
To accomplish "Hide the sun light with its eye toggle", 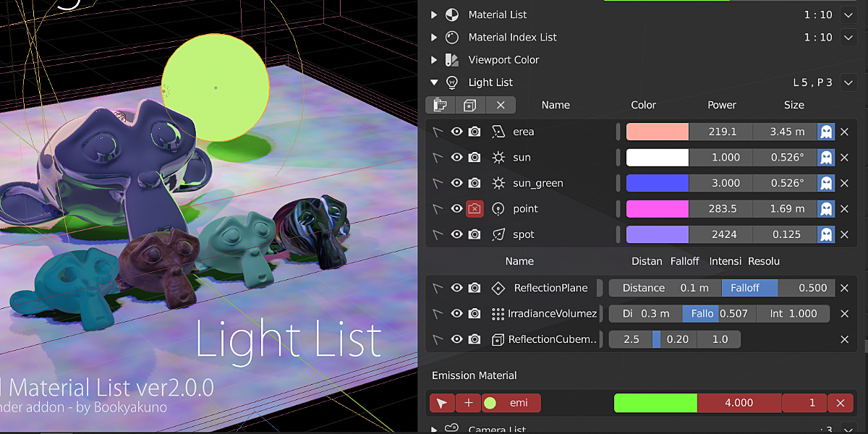I will click(457, 157).
